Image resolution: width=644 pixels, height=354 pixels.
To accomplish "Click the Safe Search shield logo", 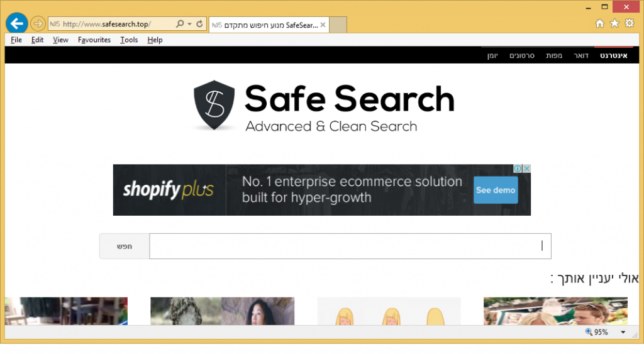I will [x=214, y=105].
